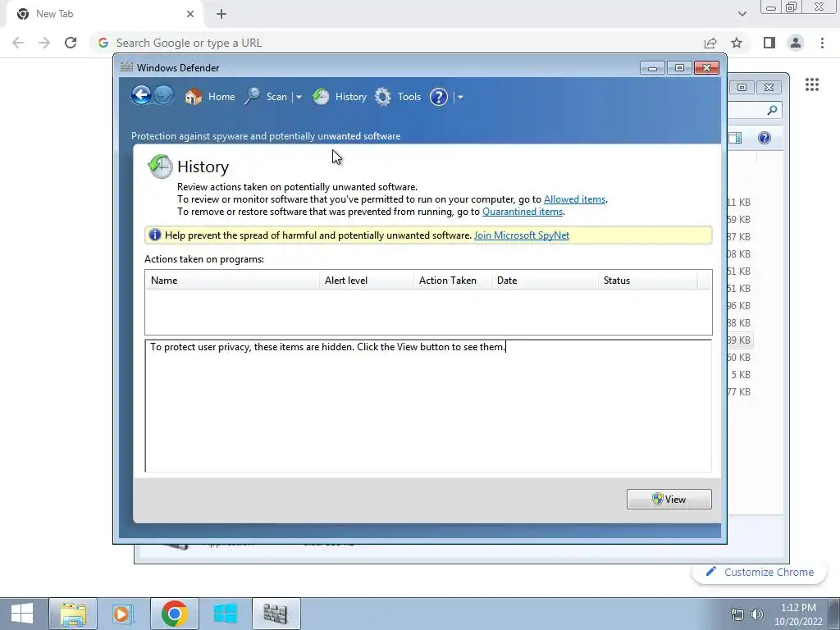Go back in Windows Defender
Viewport: 840px width, 630px height.
pos(141,96)
